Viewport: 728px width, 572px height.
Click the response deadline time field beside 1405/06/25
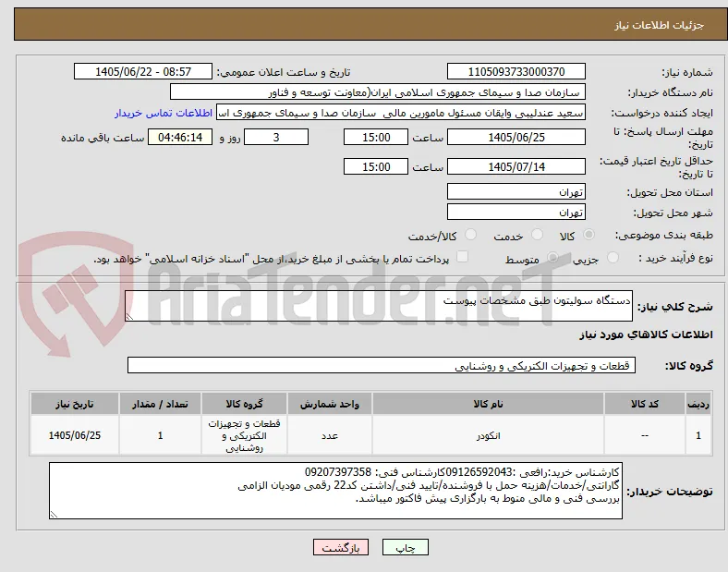click(376, 138)
